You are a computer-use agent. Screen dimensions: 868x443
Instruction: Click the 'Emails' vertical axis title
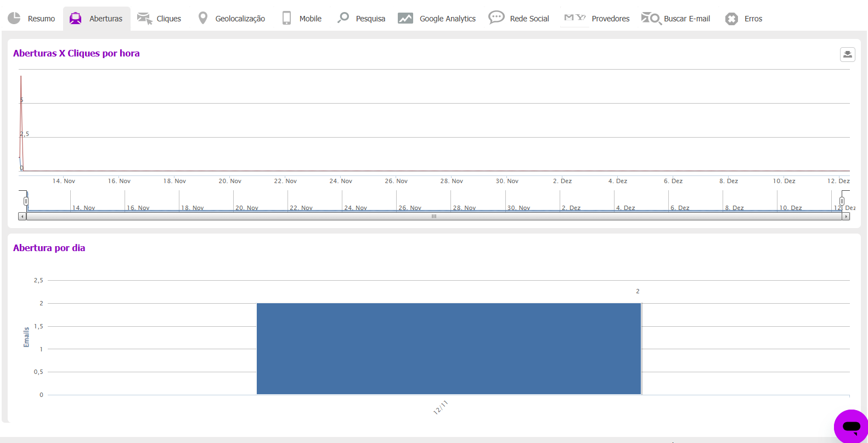(x=26, y=337)
